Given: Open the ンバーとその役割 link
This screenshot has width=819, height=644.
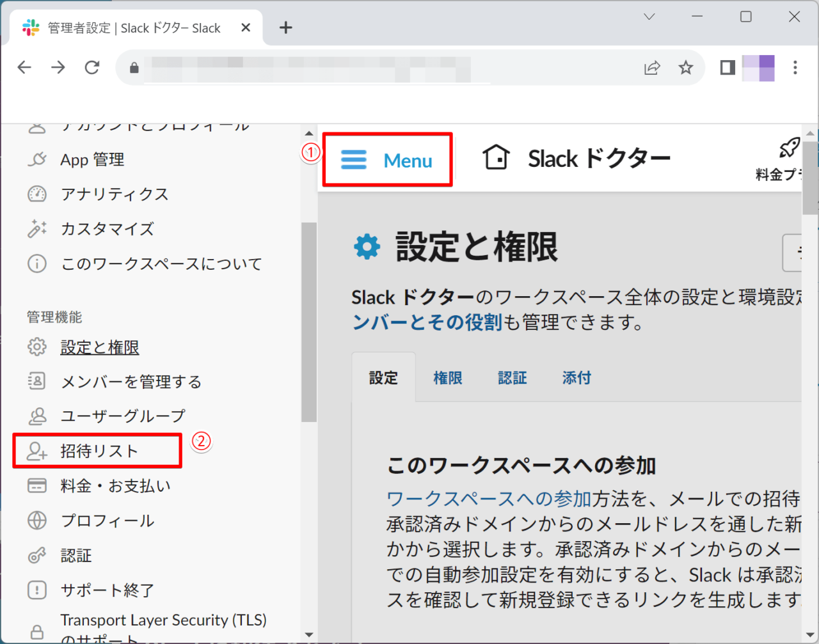Looking at the screenshot, I should 427,322.
